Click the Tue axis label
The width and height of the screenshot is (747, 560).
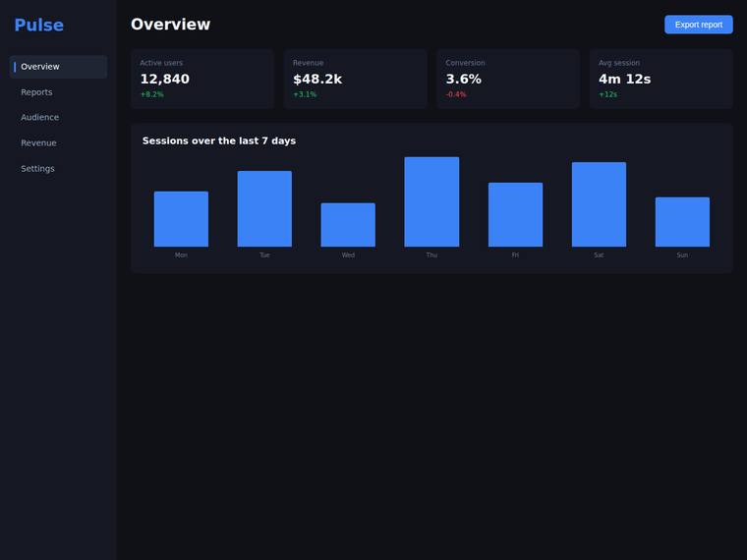[264, 255]
